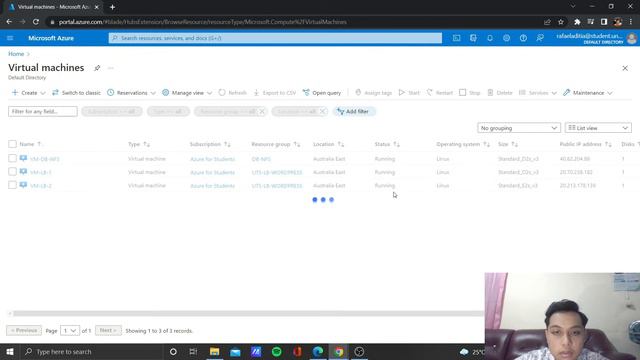Screen dimensions: 640x360
Task: Sort by the Resource group column
Action: pos(276,144)
